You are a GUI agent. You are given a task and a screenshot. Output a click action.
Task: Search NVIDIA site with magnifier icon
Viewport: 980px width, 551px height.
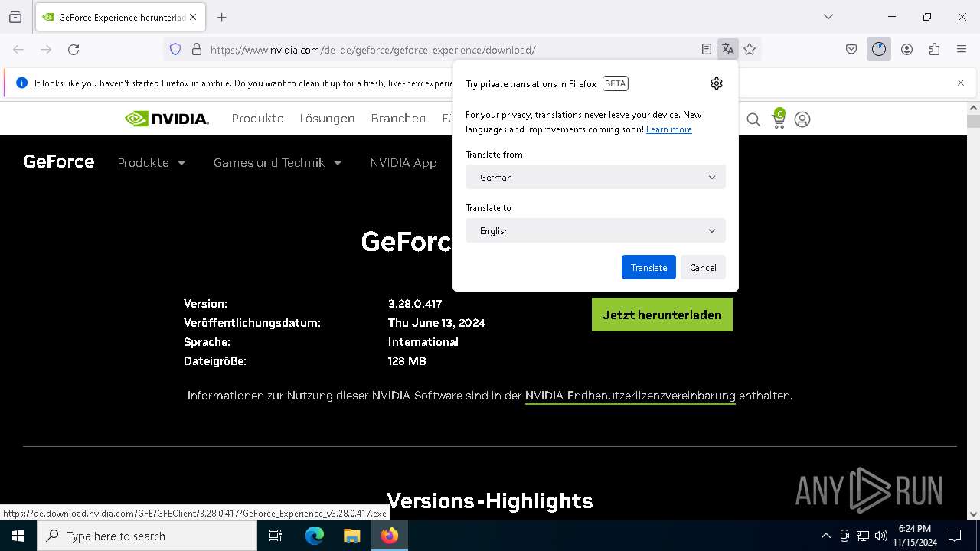tap(753, 119)
